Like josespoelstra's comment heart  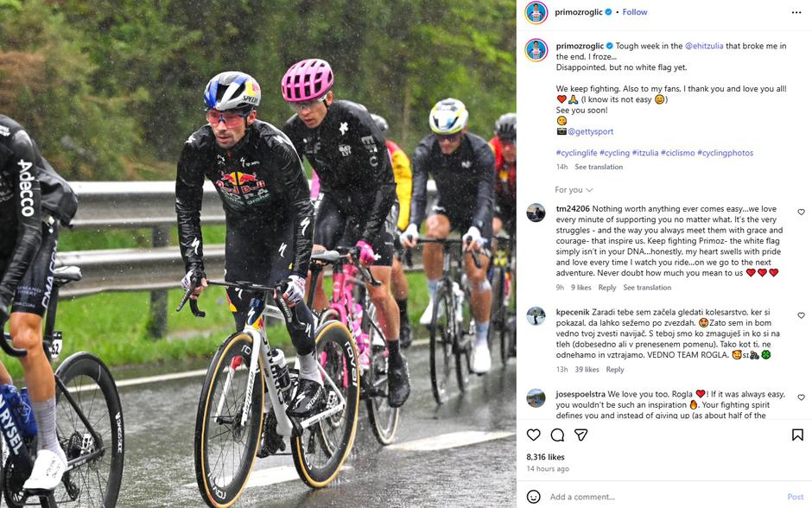click(801, 397)
